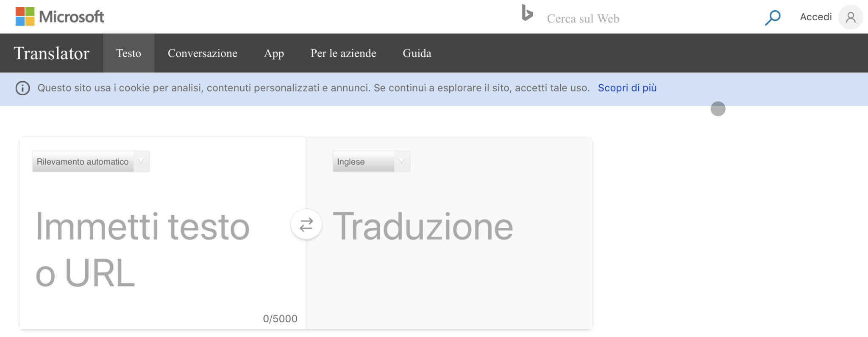Click the user profile avatar icon
This screenshot has width=868, height=337.
(851, 17)
